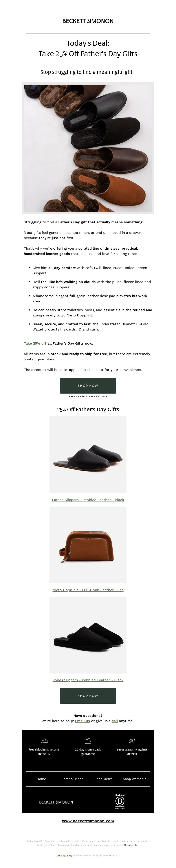Open Larsen Slippers Pebbled Leather Black link

point(88,500)
